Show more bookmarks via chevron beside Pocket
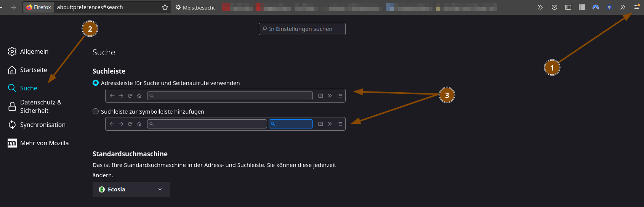The image size is (644, 207). [x=540, y=7]
